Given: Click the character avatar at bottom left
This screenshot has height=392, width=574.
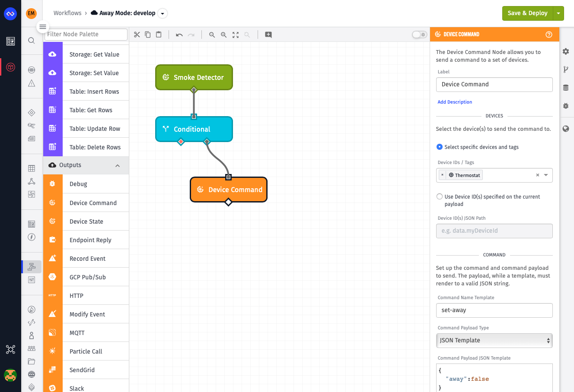Looking at the screenshot, I should tap(10, 375).
